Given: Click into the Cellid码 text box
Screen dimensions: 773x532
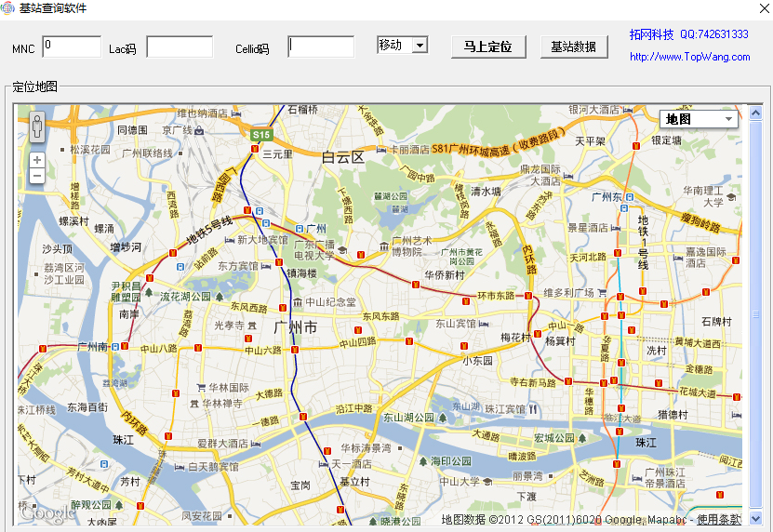Looking at the screenshot, I should click(321, 47).
